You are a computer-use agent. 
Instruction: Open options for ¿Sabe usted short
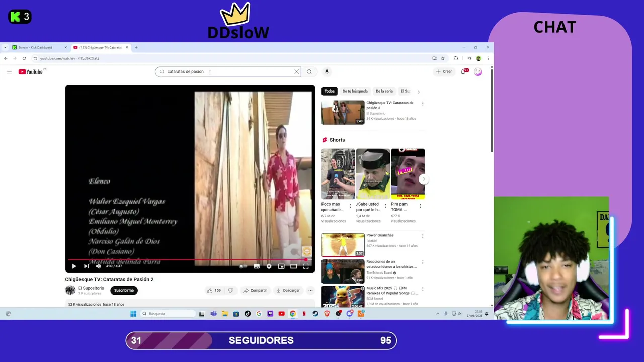pos(385,206)
